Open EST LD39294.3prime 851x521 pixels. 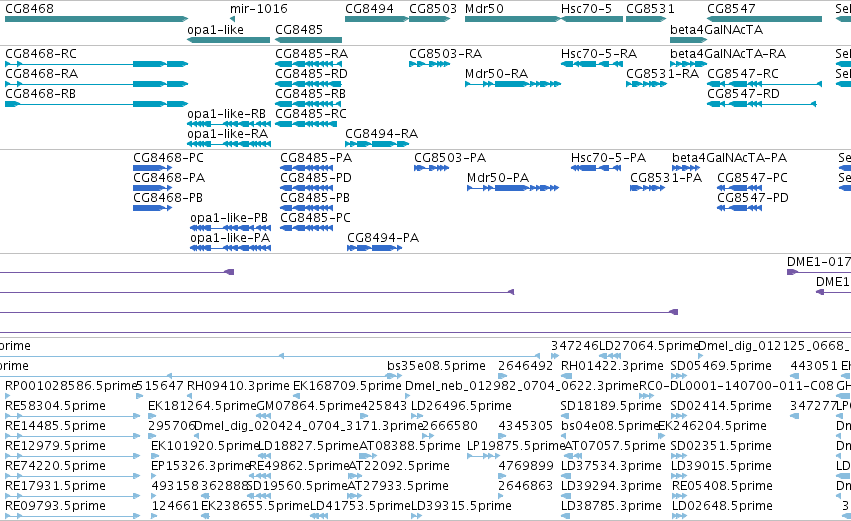click(x=611, y=486)
